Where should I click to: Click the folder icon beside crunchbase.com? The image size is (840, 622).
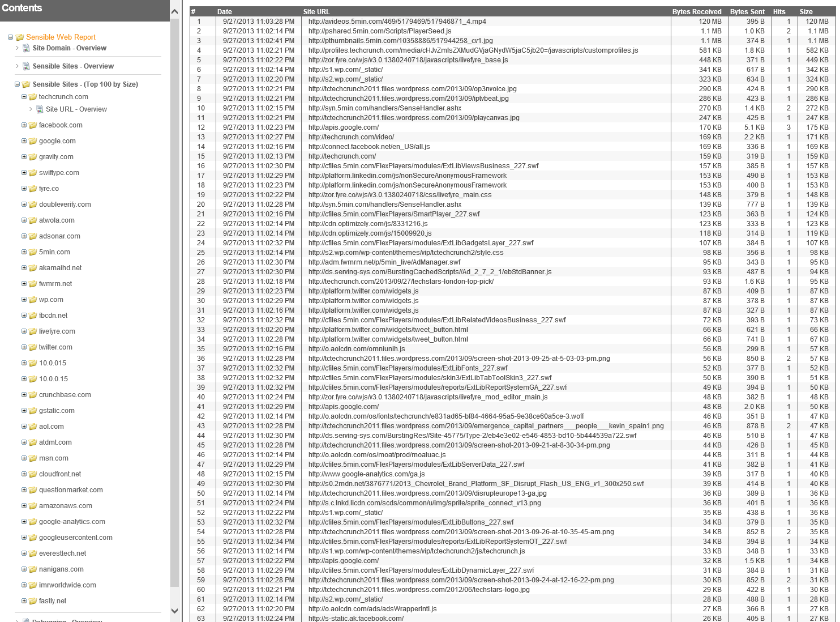[x=33, y=395]
